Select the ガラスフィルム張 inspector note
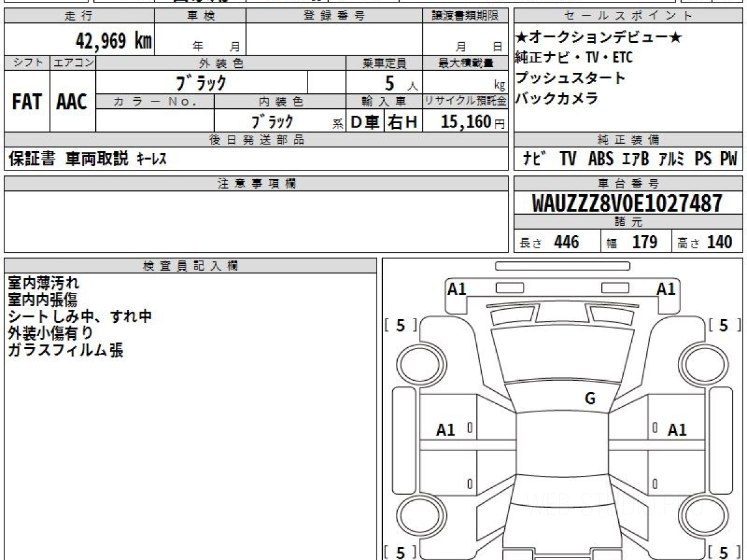Image resolution: width=747 pixels, height=560 pixels. (65, 350)
